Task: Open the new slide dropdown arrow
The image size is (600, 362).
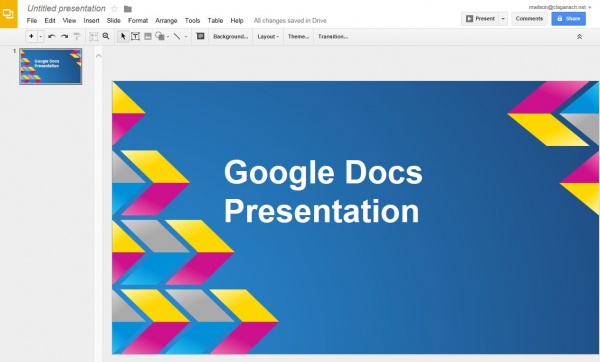Action: coord(41,37)
